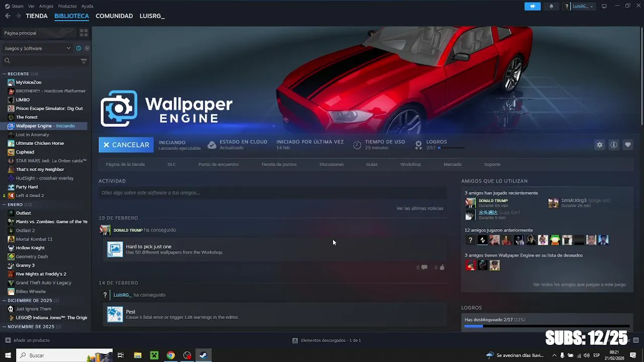Click the help question mark icon
This screenshot has width=644, height=362.
click(567, 6)
